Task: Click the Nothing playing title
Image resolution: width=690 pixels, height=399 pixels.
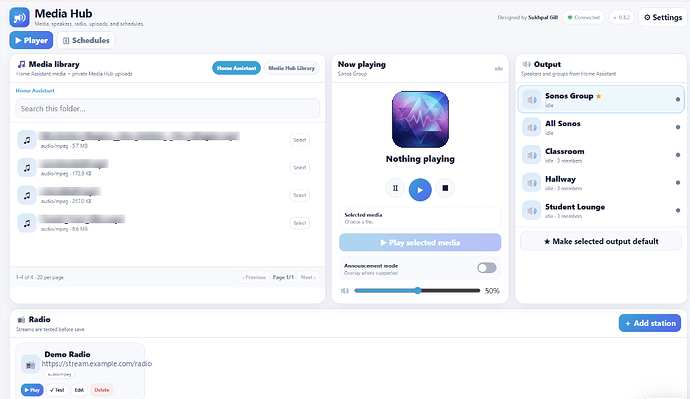Action: pos(420,159)
